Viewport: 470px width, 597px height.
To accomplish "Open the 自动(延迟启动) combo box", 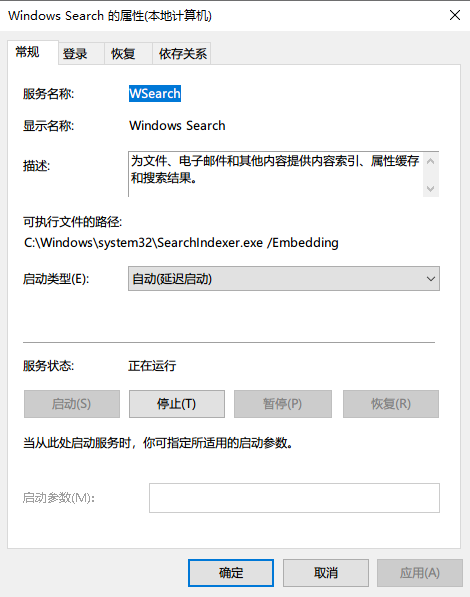I will tap(284, 279).
